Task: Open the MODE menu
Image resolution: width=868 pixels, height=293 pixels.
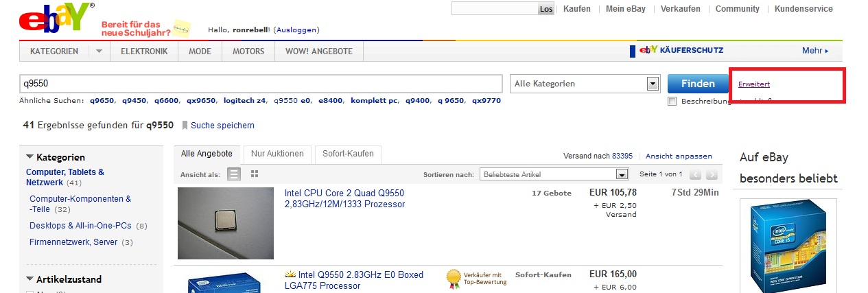Action: 200,51
